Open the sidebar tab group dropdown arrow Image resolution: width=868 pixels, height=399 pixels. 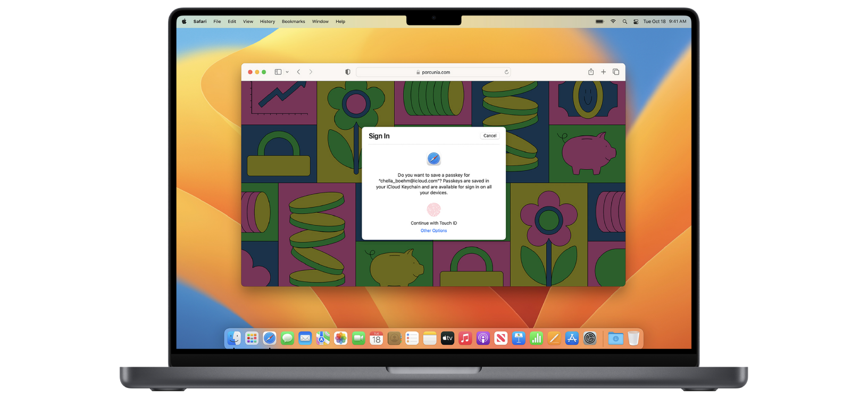click(287, 72)
